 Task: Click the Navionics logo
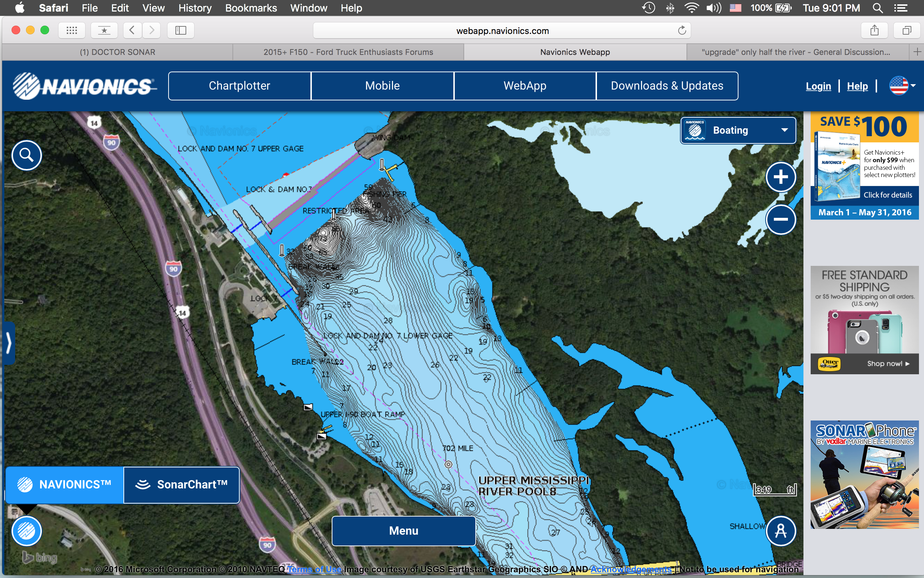pos(84,86)
